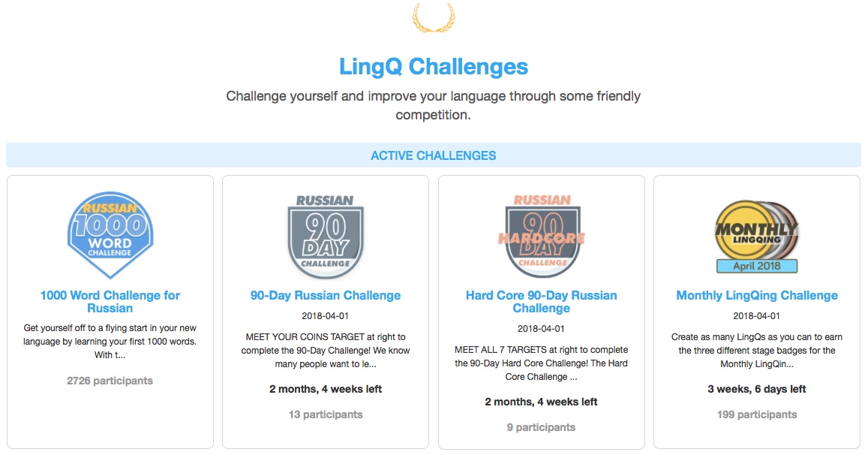868x455 pixels.
Task: Click the Russian 1000 Word Challenge badge
Action: (x=110, y=230)
